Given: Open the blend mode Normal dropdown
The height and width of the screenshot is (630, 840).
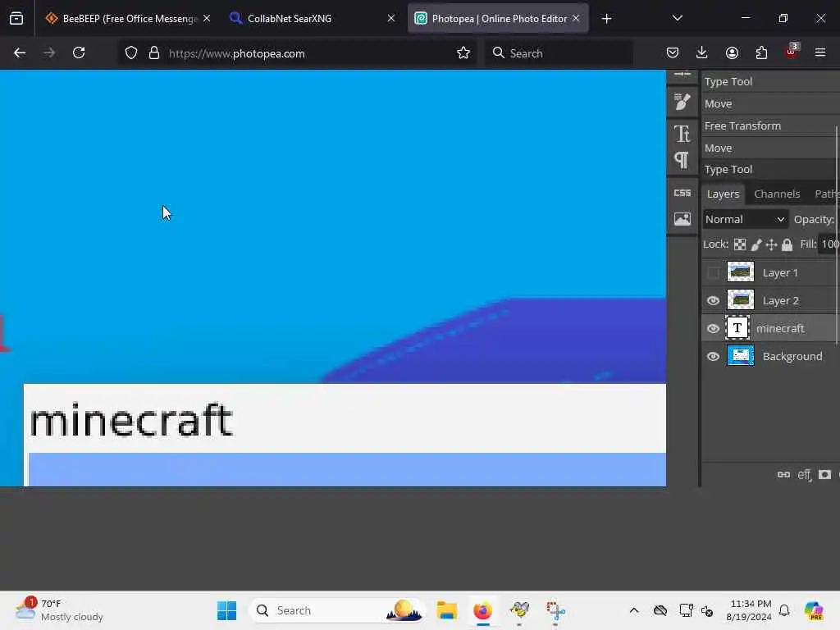Looking at the screenshot, I should point(744,219).
